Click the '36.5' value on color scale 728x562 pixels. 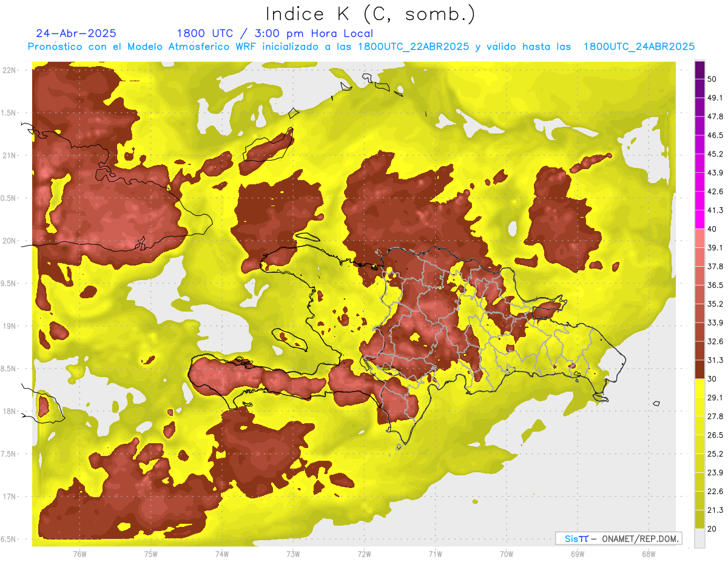point(715,285)
